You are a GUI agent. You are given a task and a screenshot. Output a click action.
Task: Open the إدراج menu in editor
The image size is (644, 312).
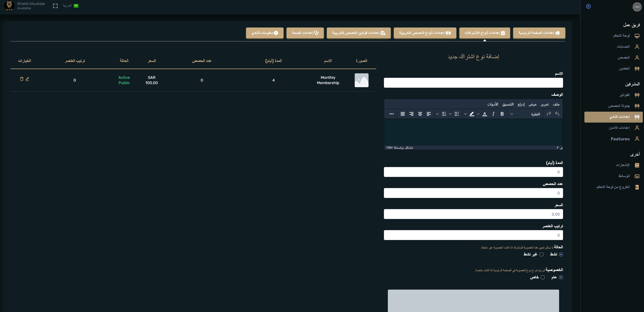(x=521, y=104)
